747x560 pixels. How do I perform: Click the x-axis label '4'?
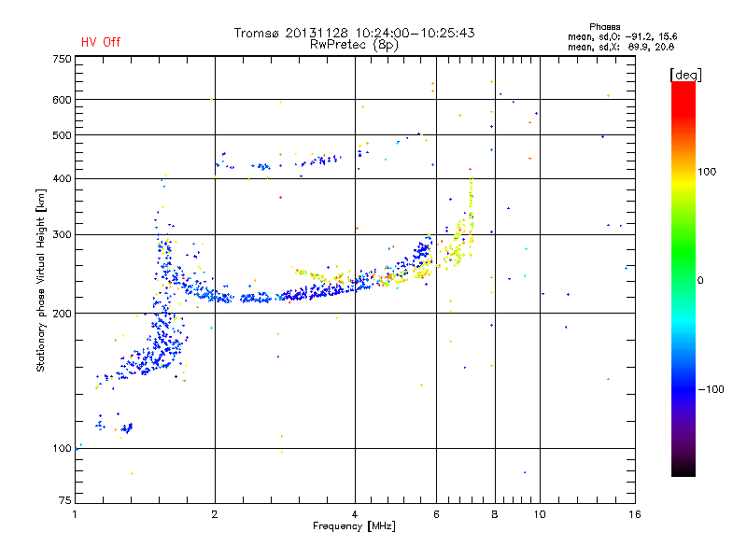[355, 514]
